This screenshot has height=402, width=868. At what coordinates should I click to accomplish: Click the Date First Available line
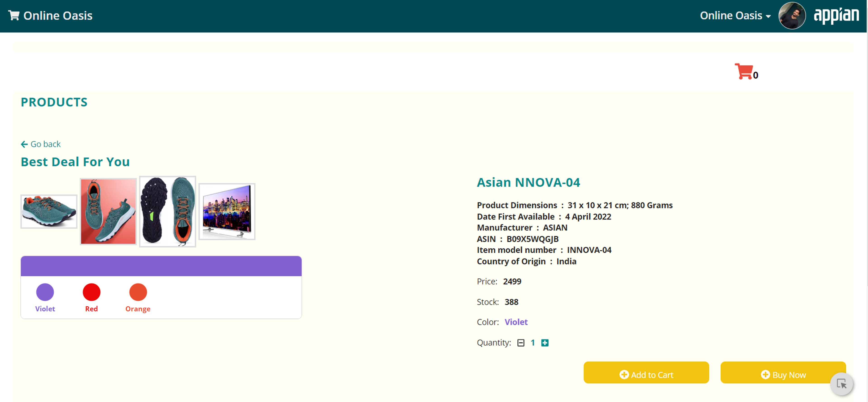click(x=544, y=217)
